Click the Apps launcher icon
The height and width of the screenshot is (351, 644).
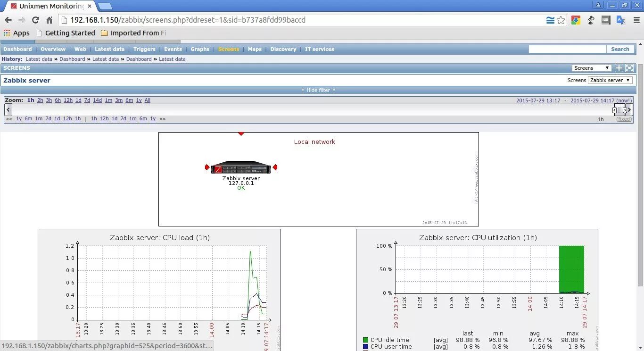pos(7,33)
